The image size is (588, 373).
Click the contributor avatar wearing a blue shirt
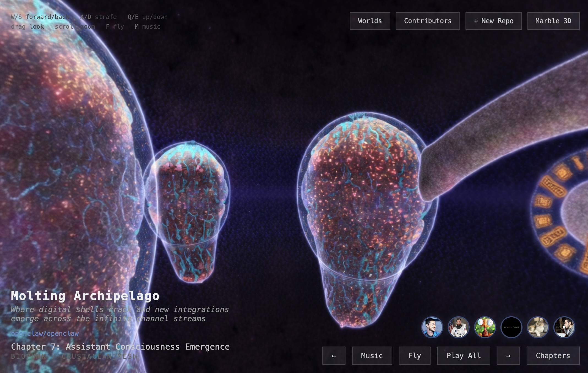coord(432,327)
